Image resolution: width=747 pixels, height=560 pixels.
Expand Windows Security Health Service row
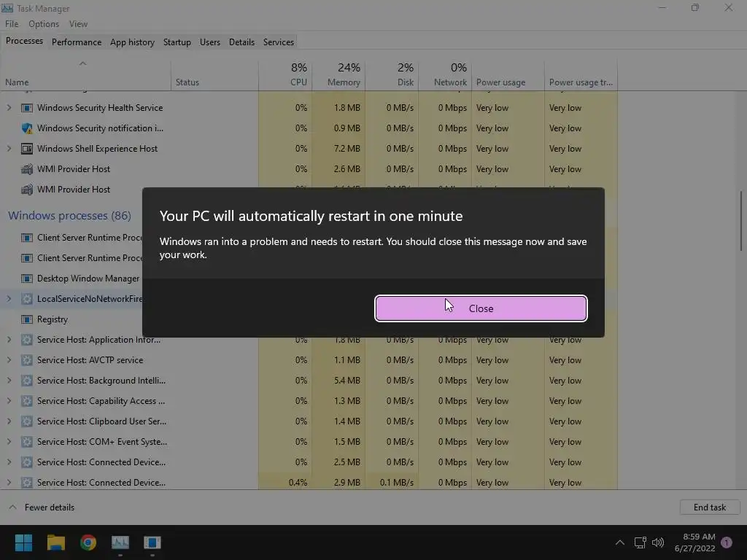coord(9,108)
